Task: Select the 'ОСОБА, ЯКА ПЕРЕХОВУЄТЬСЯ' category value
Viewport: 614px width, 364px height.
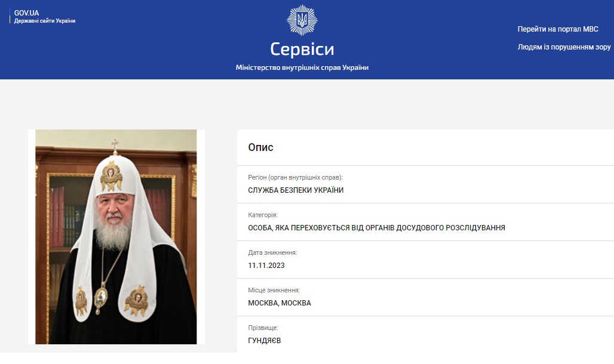Action: (x=376, y=228)
